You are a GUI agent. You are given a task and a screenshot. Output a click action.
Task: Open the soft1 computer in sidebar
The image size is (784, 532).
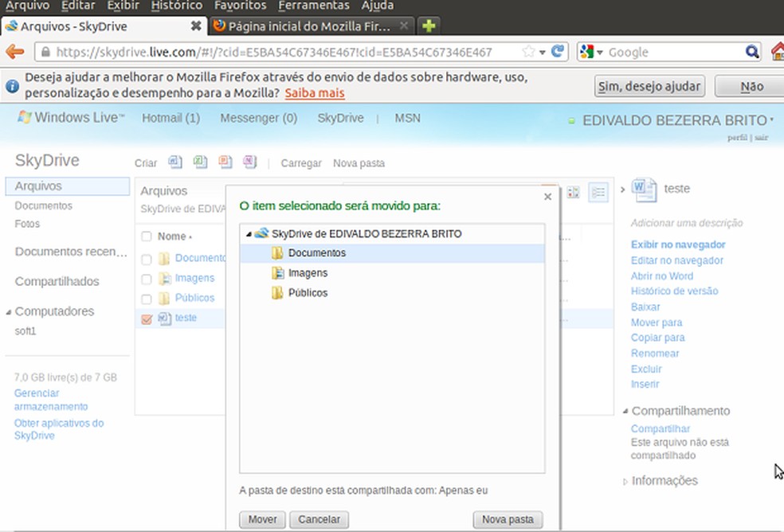coord(25,331)
